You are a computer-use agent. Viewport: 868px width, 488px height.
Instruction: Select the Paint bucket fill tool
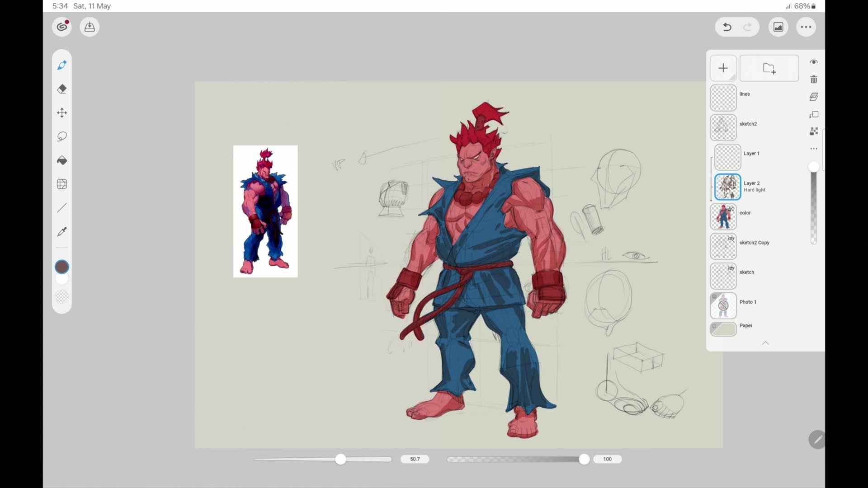coord(62,160)
